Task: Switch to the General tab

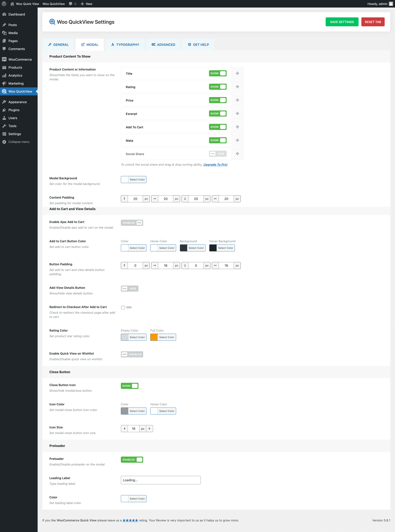Action: coord(58,45)
